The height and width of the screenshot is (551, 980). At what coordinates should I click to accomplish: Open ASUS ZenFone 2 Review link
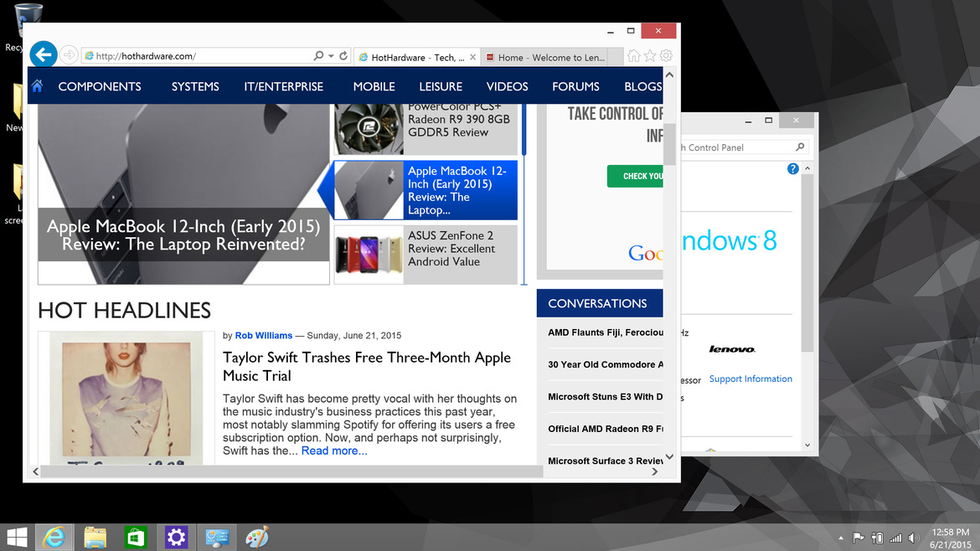(x=451, y=249)
